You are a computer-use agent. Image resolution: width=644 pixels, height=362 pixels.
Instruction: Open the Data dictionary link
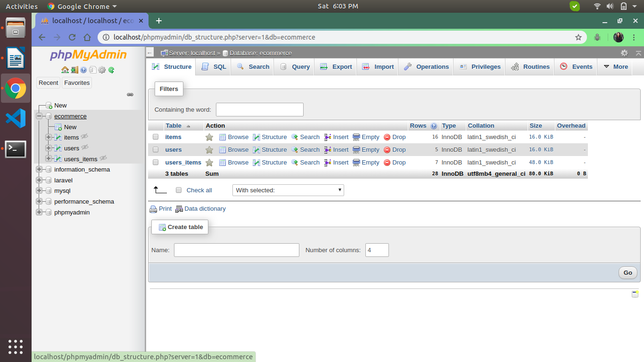201,209
